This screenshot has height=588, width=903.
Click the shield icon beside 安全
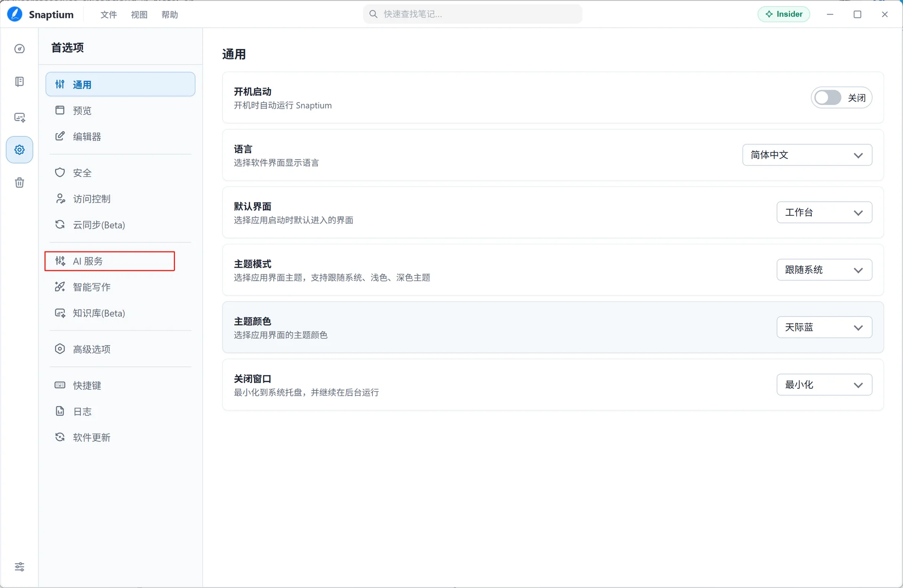tap(60, 172)
